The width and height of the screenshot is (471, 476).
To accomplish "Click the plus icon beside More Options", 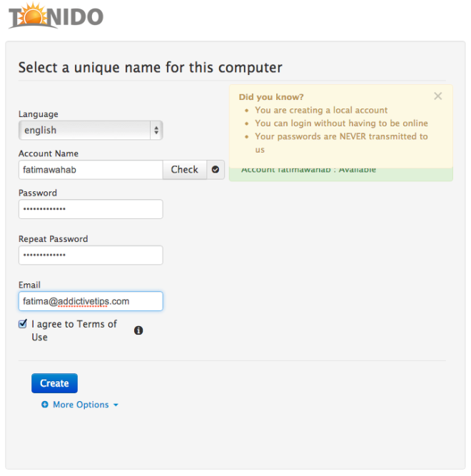I will click(45, 405).
